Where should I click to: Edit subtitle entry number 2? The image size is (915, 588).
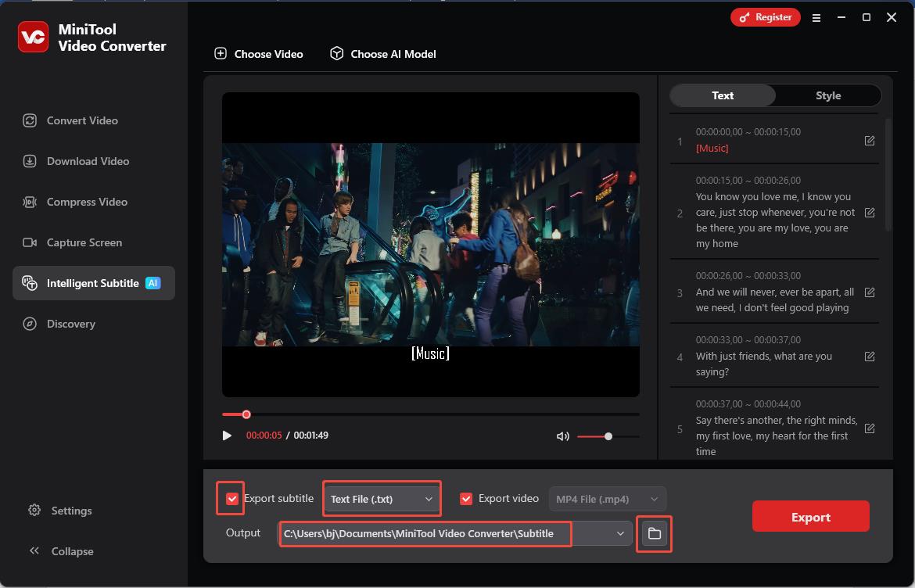point(870,213)
